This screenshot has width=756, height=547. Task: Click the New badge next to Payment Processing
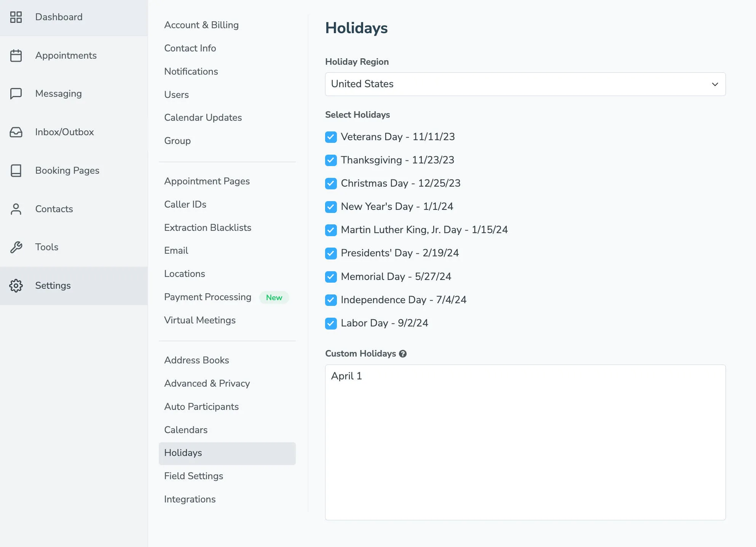[x=274, y=297]
